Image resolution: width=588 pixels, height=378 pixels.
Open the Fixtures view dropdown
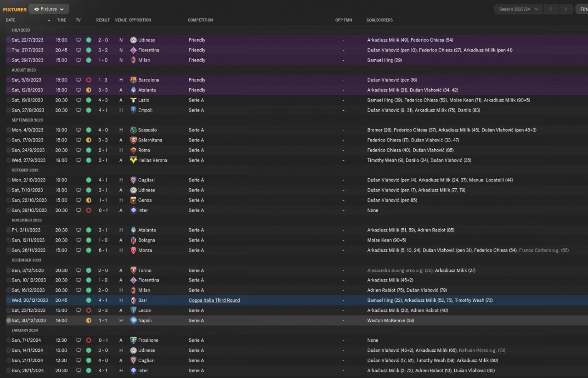point(49,9)
